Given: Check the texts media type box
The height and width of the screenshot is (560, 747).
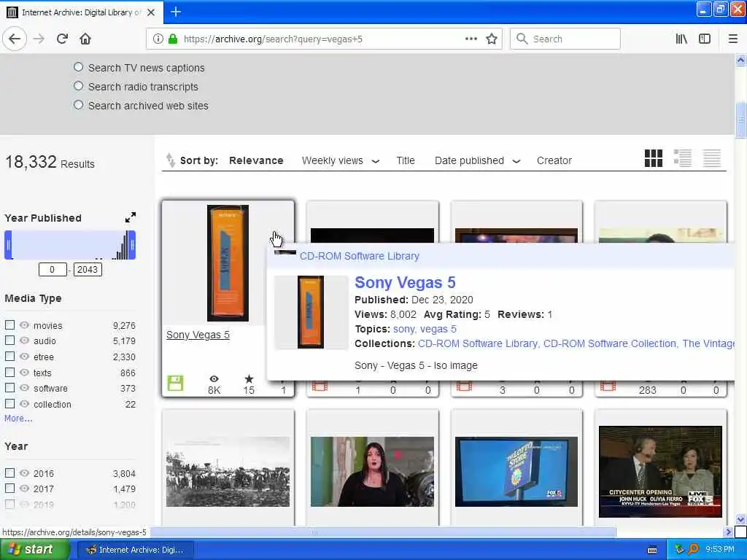Looking at the screenshot, I should [9, 373].
